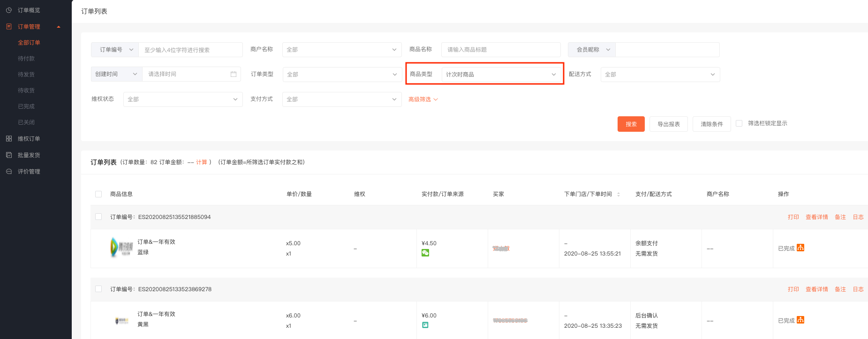Image resolution: width=868 pixels, height=339 pixels.
Task: Click the 导出报表 button
Action: point(668,124)
